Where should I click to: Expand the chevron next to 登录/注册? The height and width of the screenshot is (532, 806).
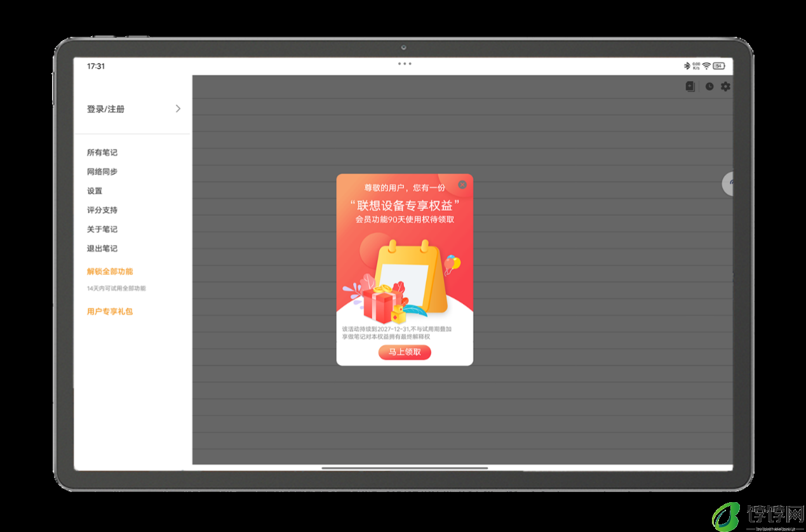pos(178,109)
